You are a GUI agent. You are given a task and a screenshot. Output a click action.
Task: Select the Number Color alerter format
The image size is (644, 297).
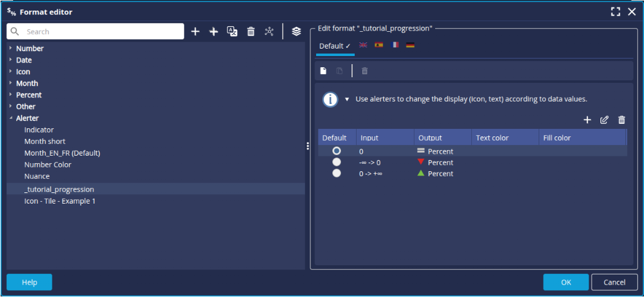[x=47, y=165]
